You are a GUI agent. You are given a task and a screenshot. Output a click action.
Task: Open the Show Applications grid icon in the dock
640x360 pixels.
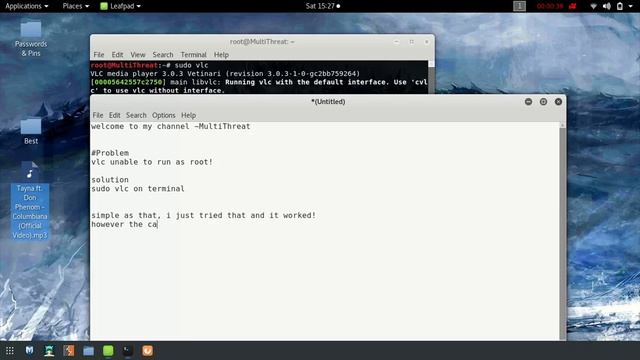tap(10, 351)
